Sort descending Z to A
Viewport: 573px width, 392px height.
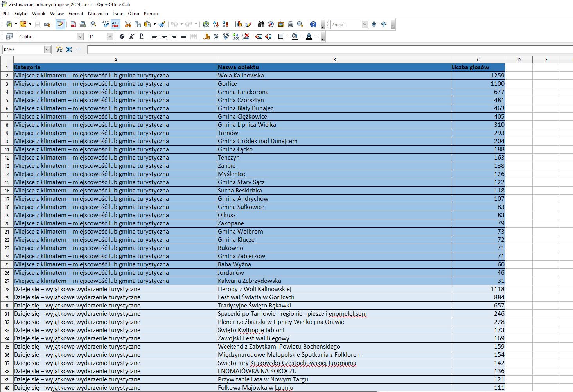coord(226,24)
